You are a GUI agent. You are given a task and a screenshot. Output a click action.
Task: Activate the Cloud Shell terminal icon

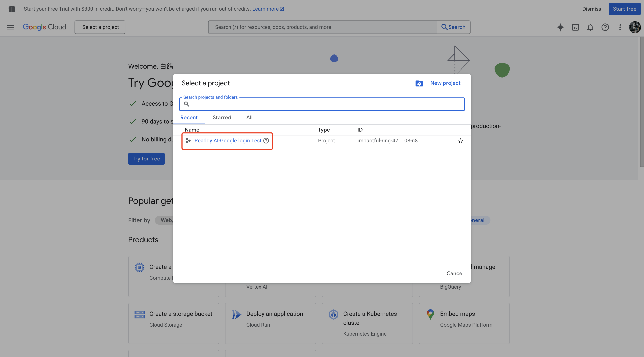(x=575, y=27)
